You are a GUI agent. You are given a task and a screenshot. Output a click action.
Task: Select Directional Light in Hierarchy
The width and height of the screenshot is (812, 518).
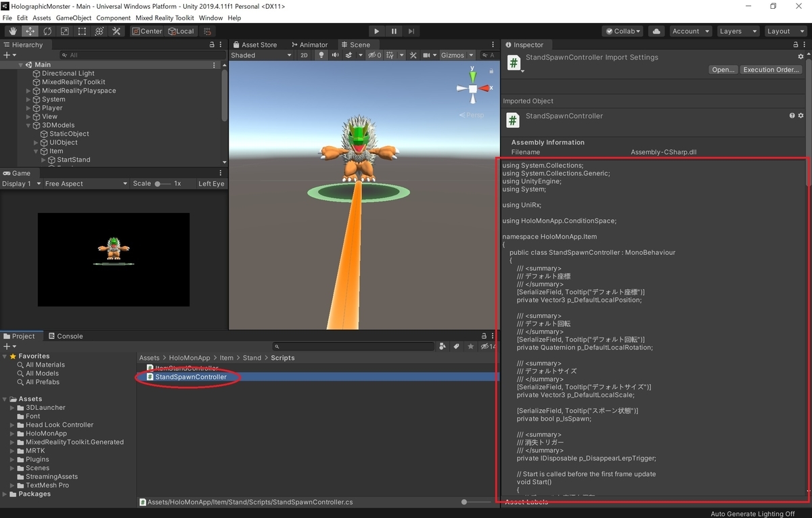click(68, 73)
